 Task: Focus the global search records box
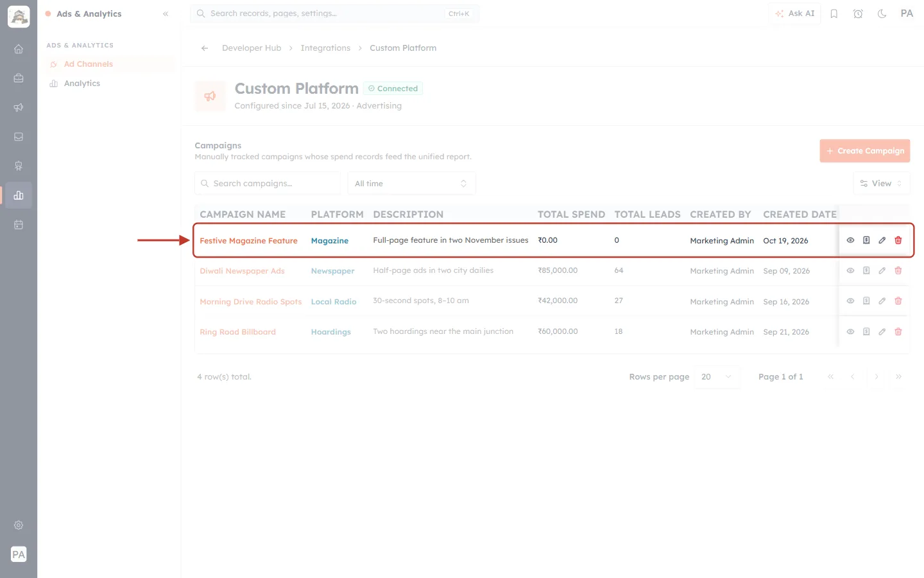click(334, 13)
